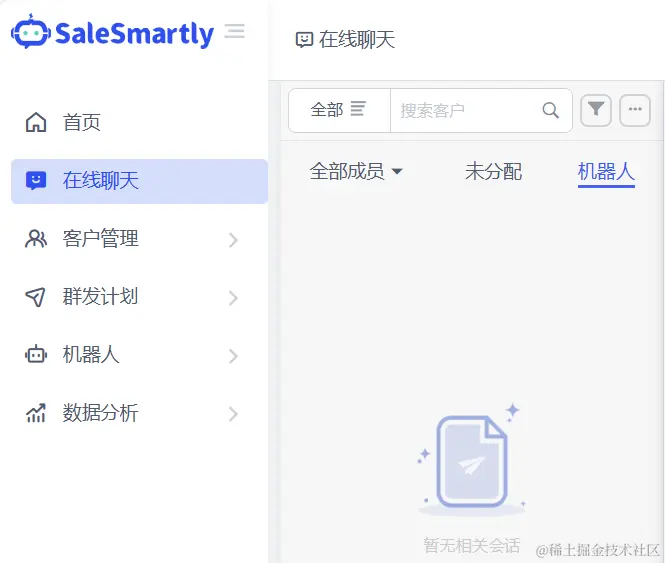The height and width of the screenshot is (563, 665).
Task: Open 客户管理 menu item
Action: pyautogui.click(x=139, y=239)
